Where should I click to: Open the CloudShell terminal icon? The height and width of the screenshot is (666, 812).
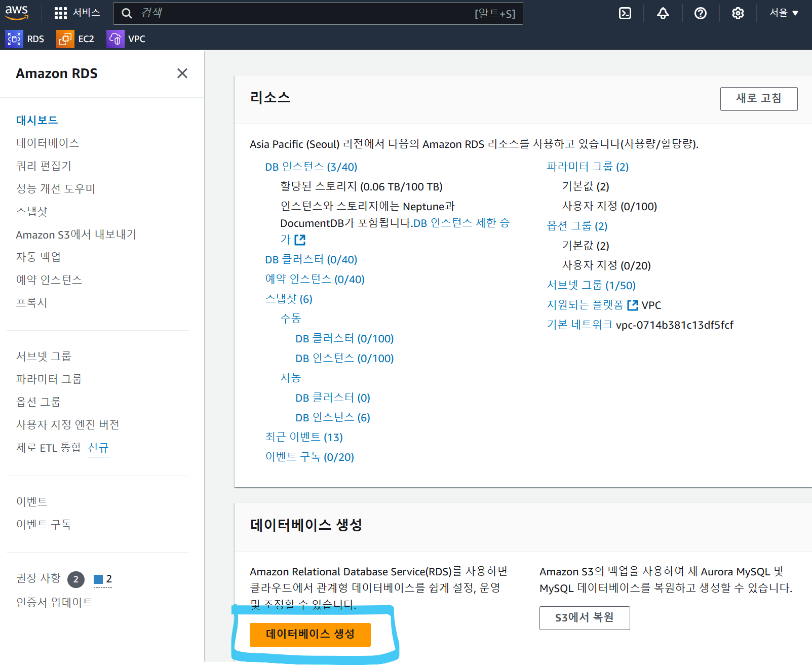625,13
